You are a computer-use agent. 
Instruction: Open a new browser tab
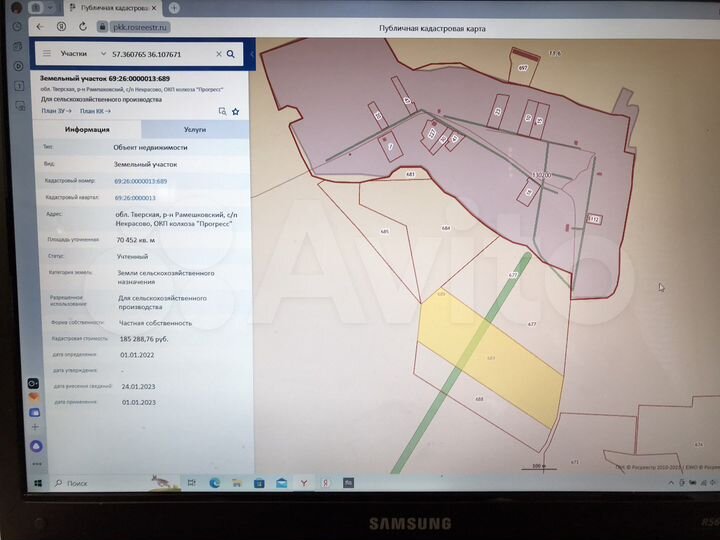[x=174, y=8]
